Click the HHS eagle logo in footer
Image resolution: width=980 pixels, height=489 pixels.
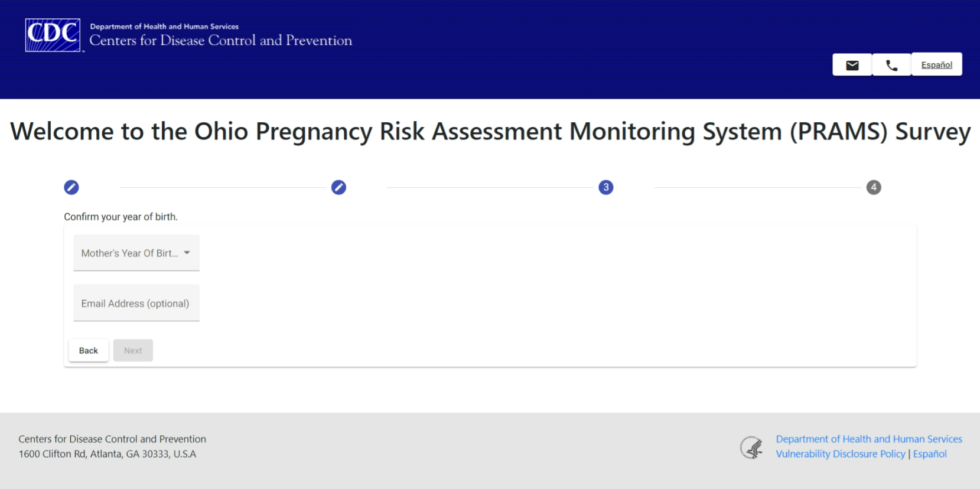pos(752,447)
